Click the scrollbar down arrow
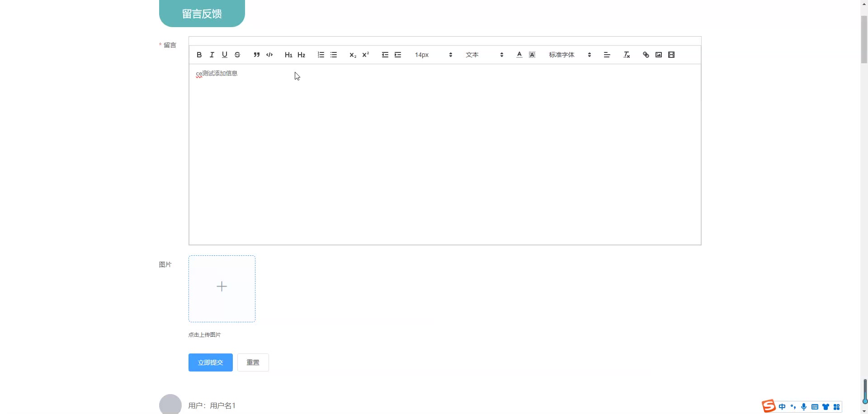 click(x=864, y=410)
